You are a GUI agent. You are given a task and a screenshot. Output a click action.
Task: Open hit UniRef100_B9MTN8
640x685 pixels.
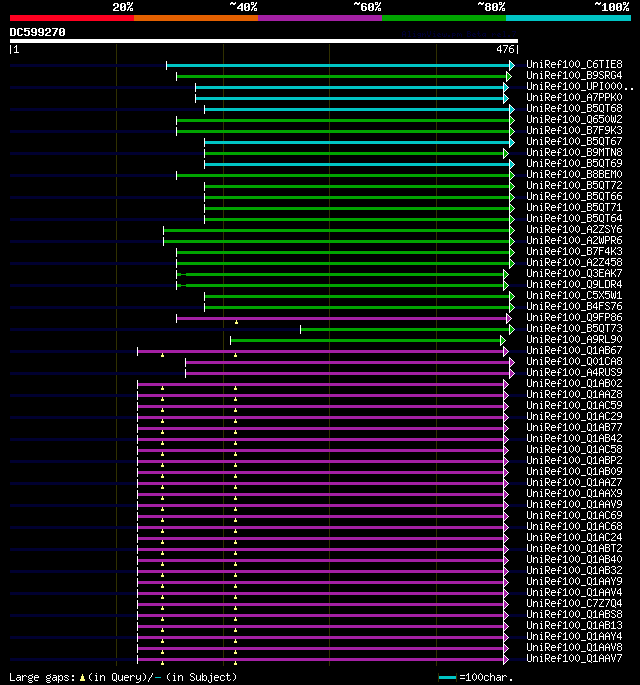point(574,152)
